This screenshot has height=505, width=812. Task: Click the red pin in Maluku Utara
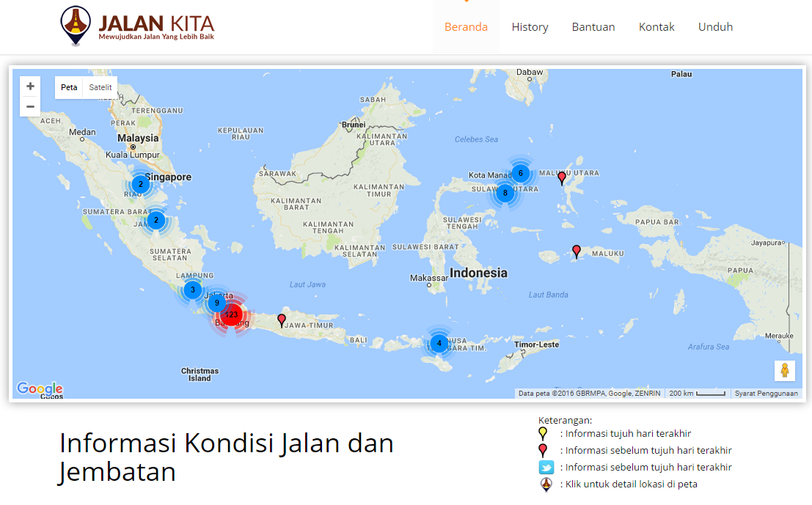(x=562, y=177)
